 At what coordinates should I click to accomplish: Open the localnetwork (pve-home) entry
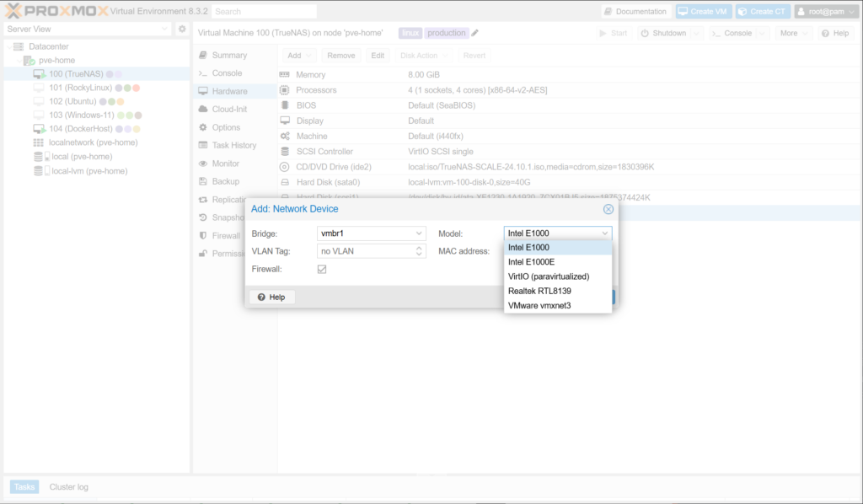click(93, 142)
